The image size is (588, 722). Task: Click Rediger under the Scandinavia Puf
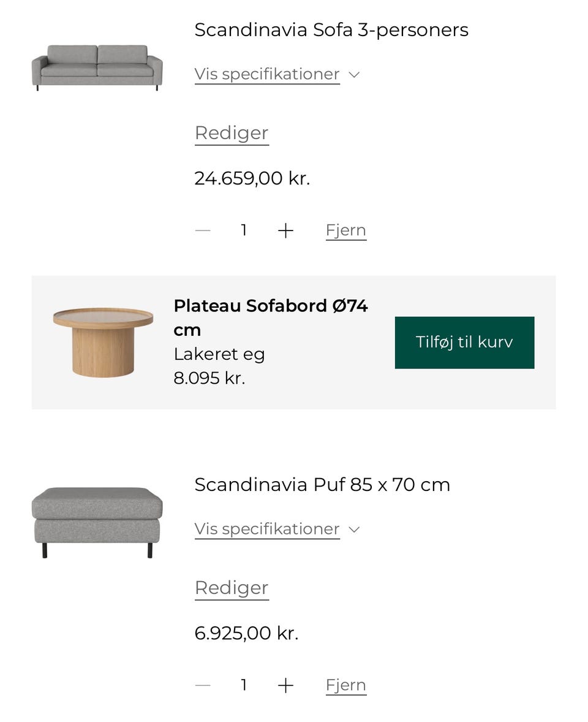pos(231,587)
